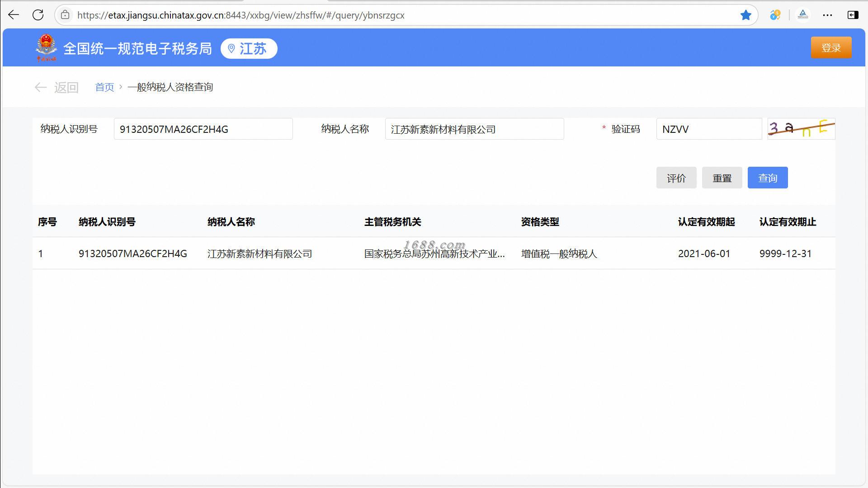The image size is (868, 488).
Task: Go to 首页 breadcrumb link
Action: [x=104, y=87]
